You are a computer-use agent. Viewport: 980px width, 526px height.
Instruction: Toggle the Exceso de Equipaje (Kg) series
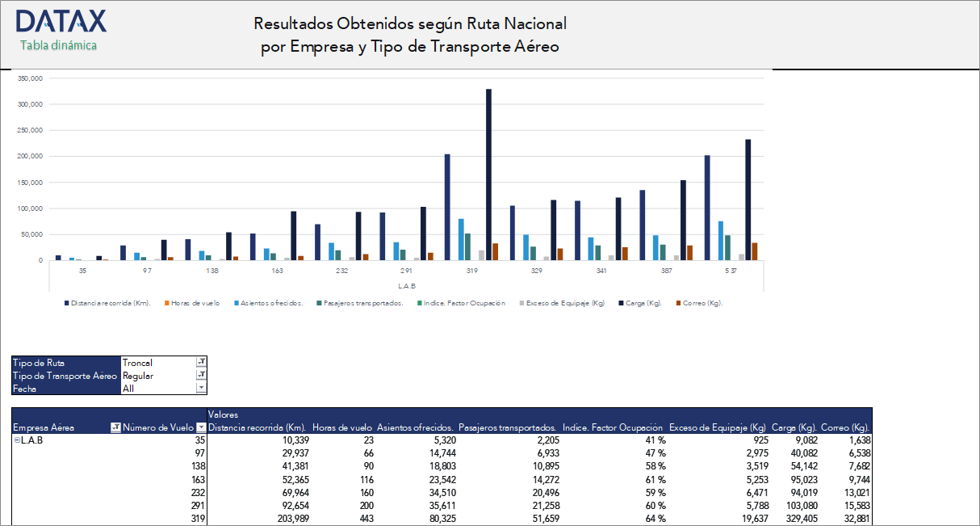pyautogui.click(x=521, y=302)
